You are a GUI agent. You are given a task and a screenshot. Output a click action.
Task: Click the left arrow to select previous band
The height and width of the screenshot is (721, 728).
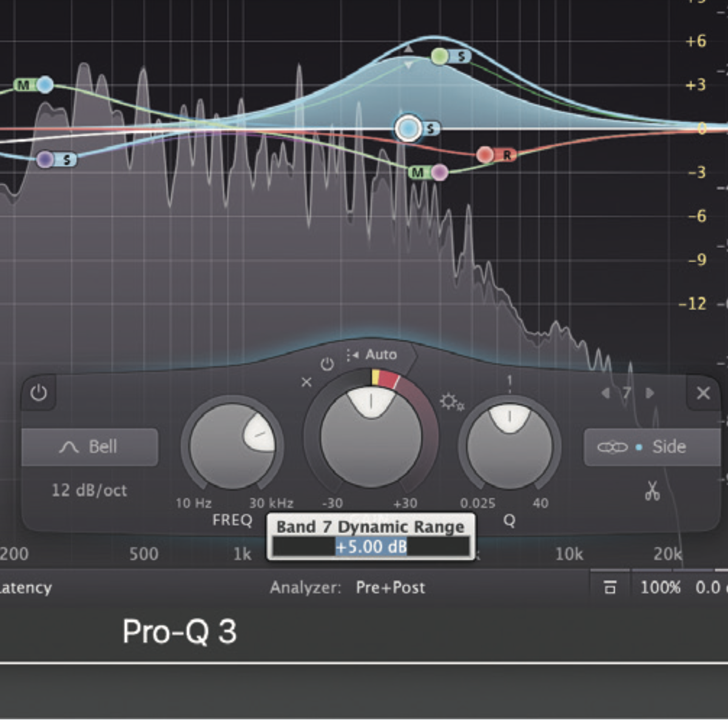point(605,393)
